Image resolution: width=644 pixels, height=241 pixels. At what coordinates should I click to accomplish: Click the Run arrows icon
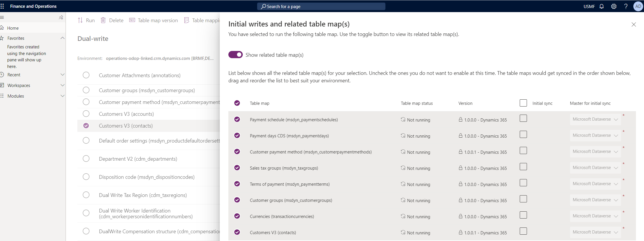(80, 20)
